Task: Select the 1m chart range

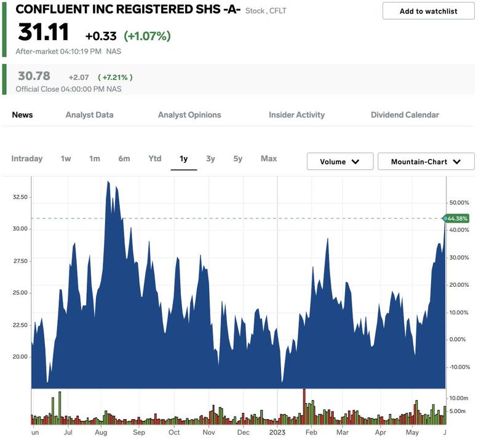Action: click(x=95, y=159)
